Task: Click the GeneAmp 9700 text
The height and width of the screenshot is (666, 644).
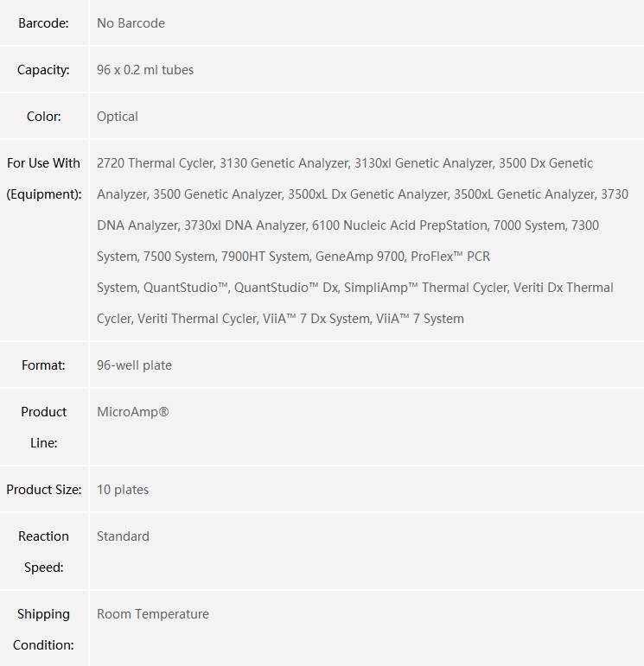Action: [360, 257]
